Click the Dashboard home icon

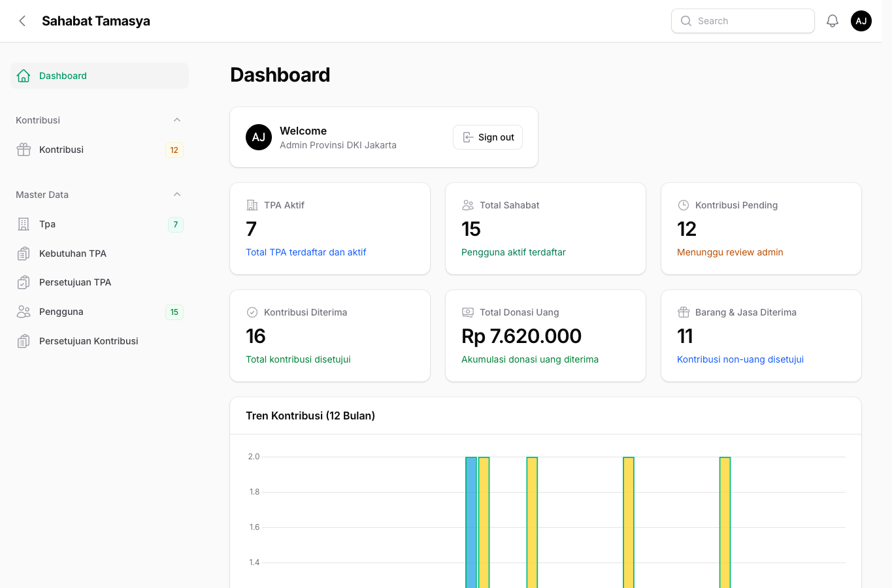[24, 76]
